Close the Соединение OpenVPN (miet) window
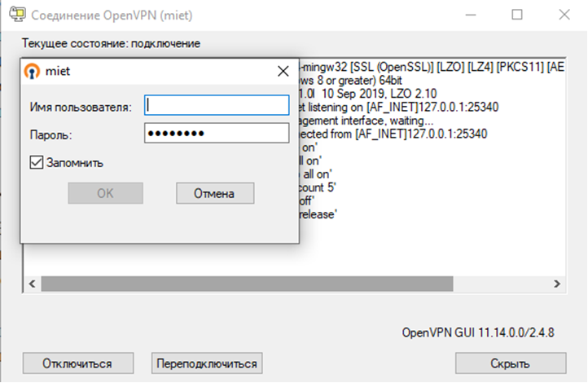The height and width of the screenshot is (383, 588). click(564, 15)
